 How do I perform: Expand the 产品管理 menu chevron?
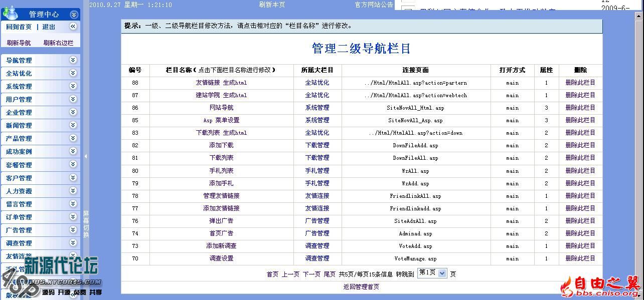pyautogui.click(x=73, y=138)
